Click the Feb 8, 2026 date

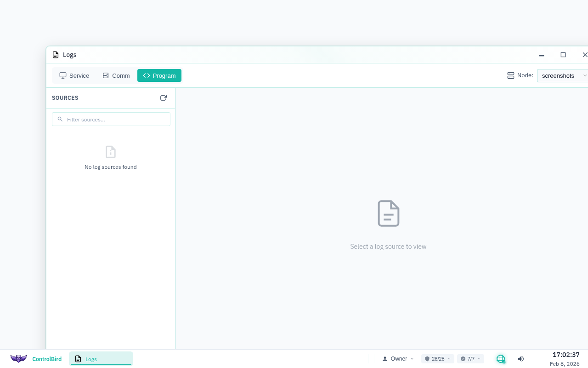pos(565,364)
